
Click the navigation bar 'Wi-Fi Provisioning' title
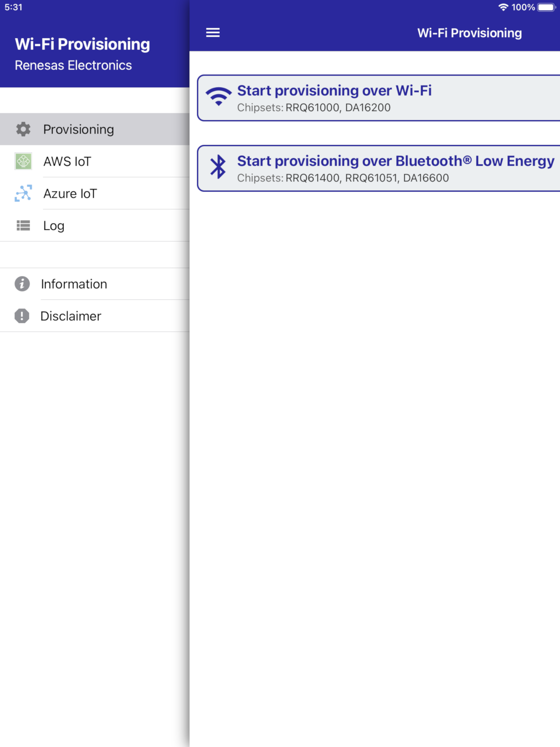pyautogui.click(x=469, y=33)
